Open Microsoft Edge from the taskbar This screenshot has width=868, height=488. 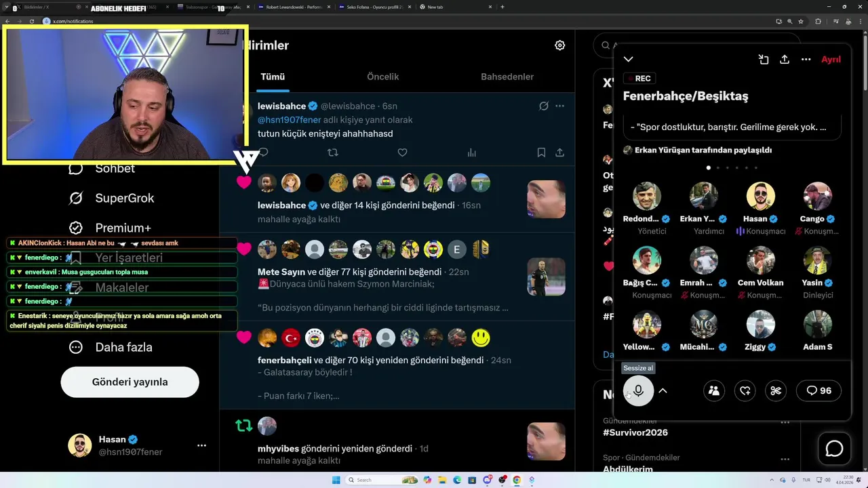[x=458, y=480]
